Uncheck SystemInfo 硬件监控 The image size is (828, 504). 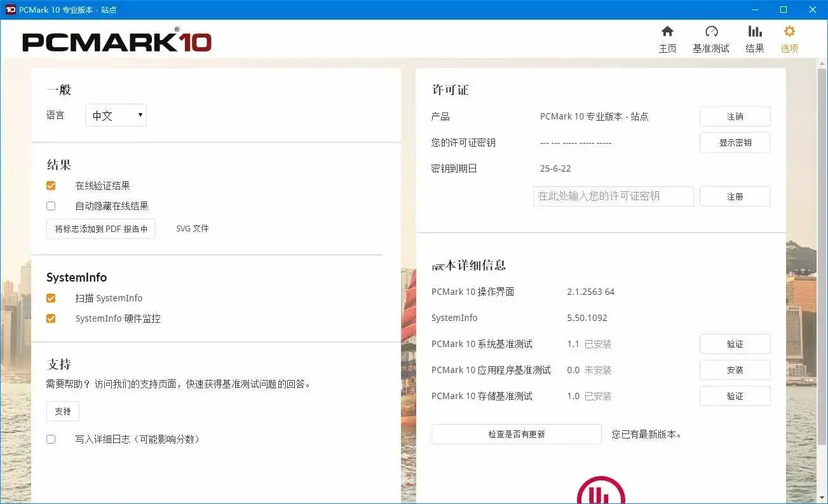(x=51, y=318)
